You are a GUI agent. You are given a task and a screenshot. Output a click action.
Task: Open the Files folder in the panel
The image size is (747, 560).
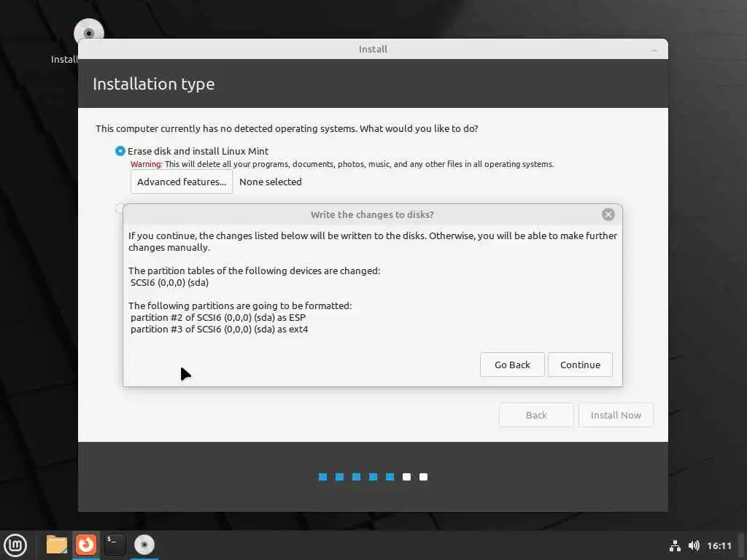click(x=57, y=545)
